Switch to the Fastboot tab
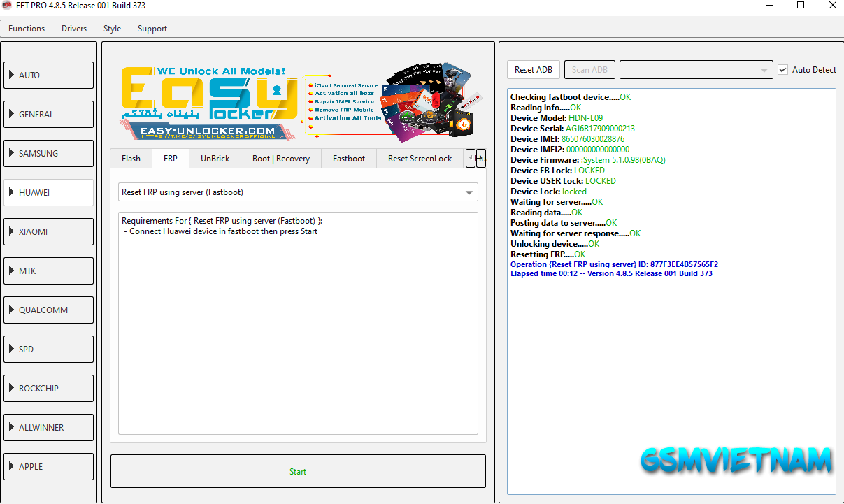 click(349, 159)
